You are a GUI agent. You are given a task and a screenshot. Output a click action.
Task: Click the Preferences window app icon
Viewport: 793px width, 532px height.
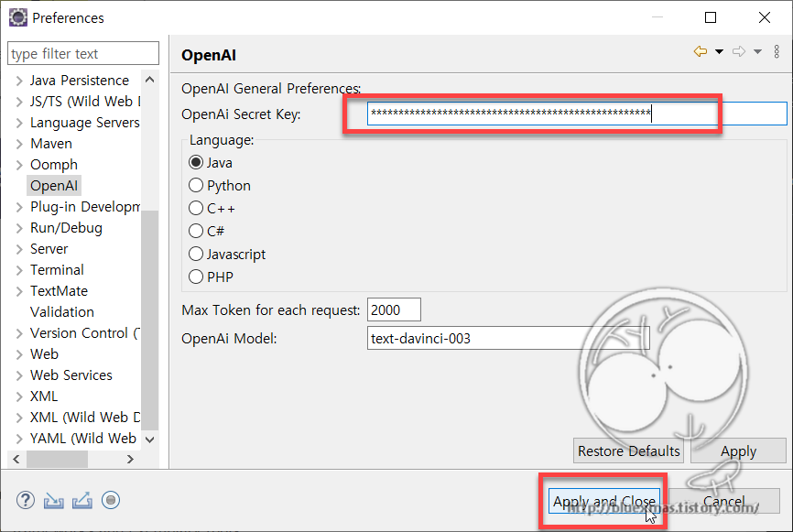[x=17, y=17]
